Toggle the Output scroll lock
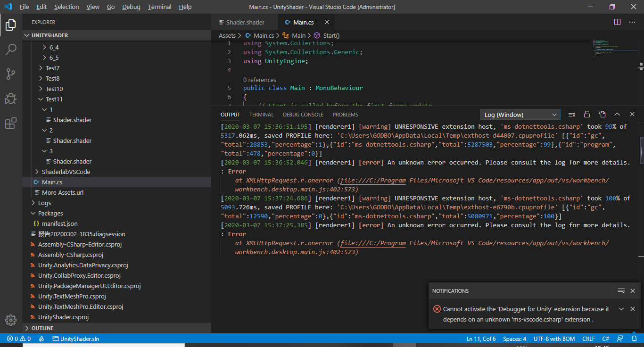This screenshot has height=347, width=644. (x=587, y=114)
